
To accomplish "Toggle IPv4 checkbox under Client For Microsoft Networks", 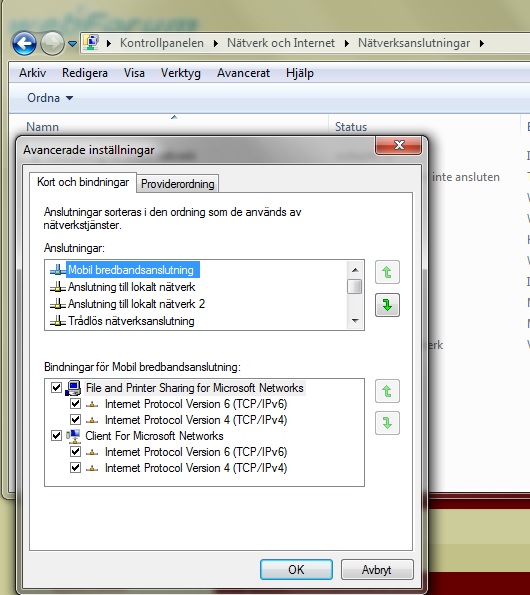I will 75,468.
